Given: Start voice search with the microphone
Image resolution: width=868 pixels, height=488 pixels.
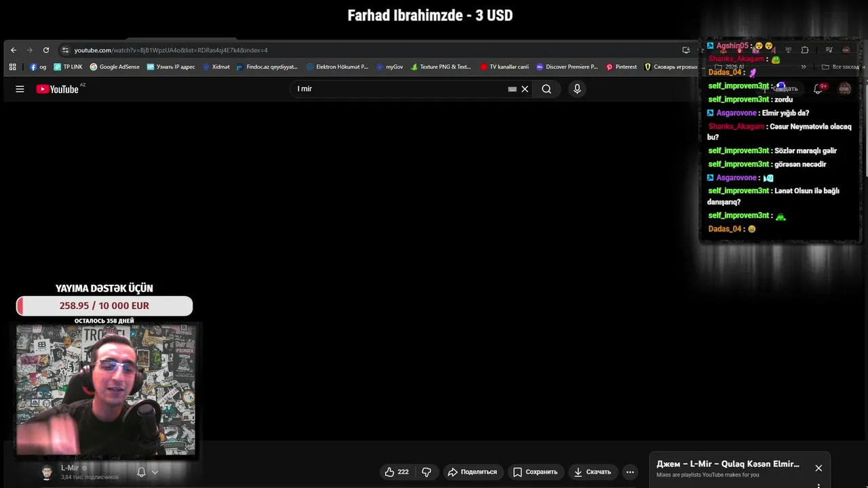Looking at the screenshot, I should 577,89.
